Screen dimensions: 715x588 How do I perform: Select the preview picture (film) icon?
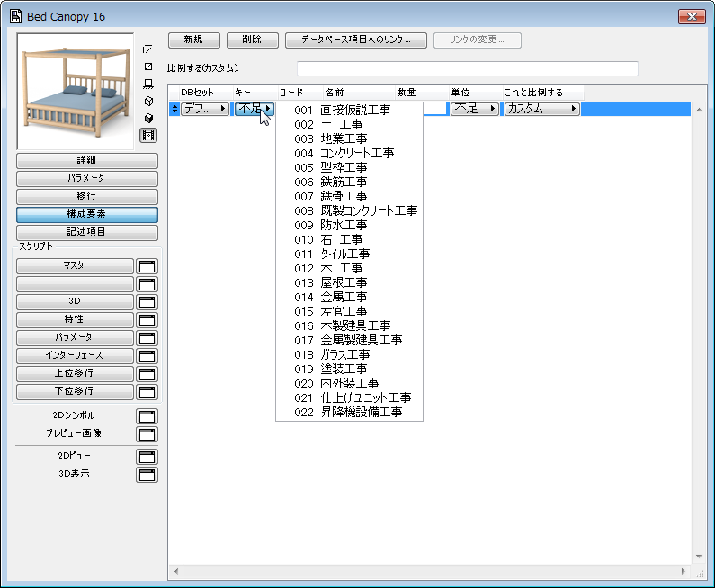(x=148, y=136)
